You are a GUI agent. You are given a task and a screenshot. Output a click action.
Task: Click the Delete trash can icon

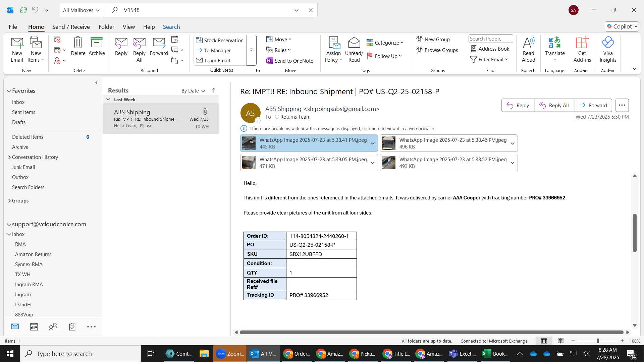[x=78, y=46]
